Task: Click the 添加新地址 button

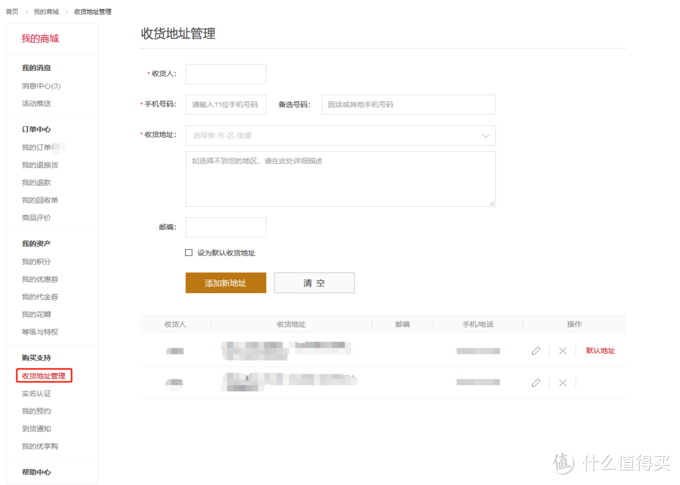Action: pyautogui.click(x=226, y=283)
